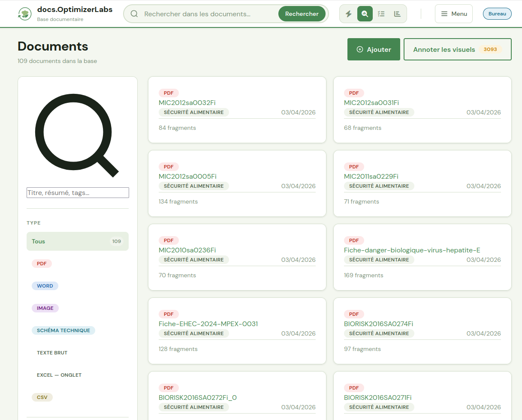Viewport: 522px width, 420px height.
Task: Select the Tous type filter
Action: (x=77, y=241)
